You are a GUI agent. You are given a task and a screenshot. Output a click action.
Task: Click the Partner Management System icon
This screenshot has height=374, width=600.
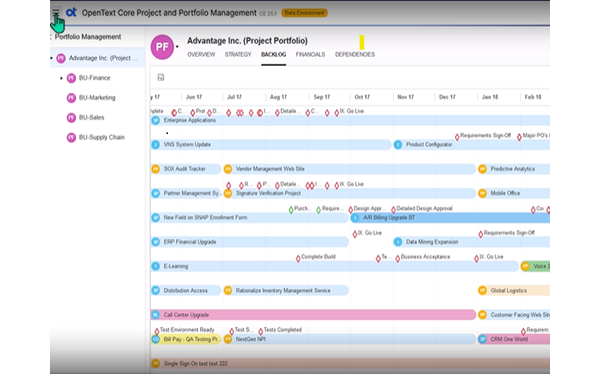tap(155, 193)
